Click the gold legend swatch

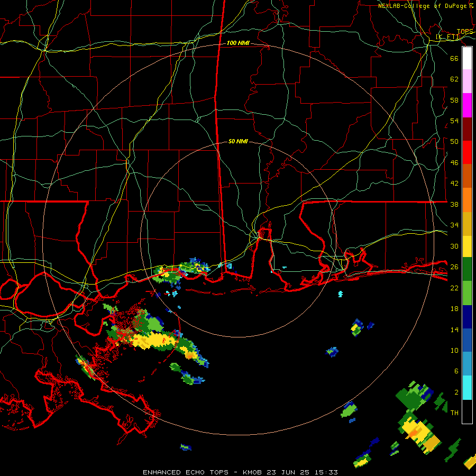click(467, 224)
